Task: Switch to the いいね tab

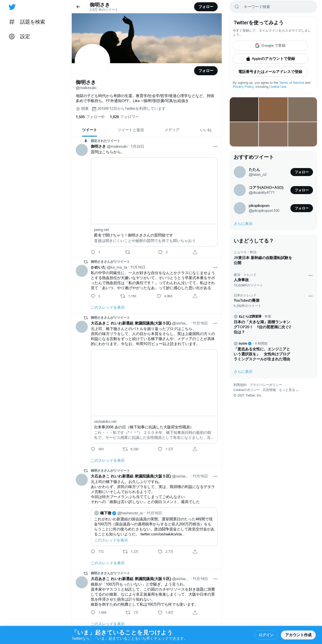Action: coord(206,130)
